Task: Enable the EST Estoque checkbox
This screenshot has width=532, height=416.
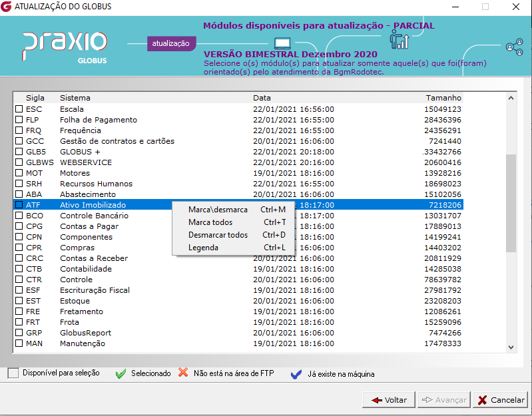Action: point(19,301)
